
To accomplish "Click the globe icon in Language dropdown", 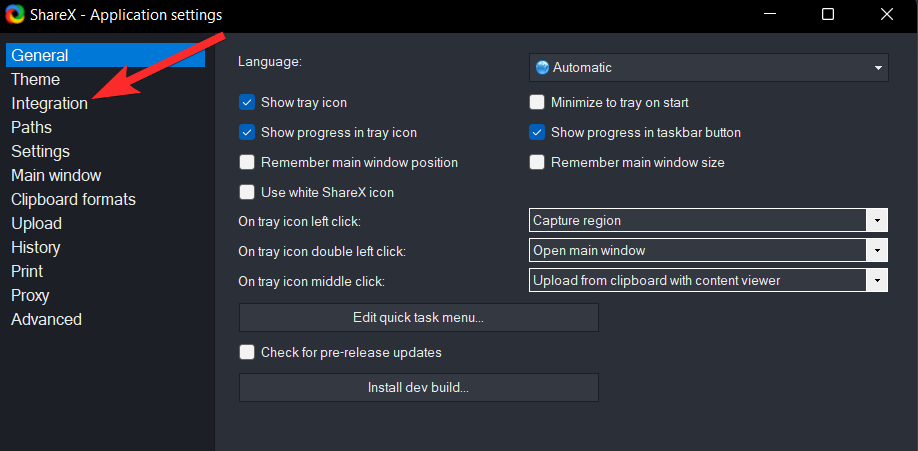I will (543, 68).
